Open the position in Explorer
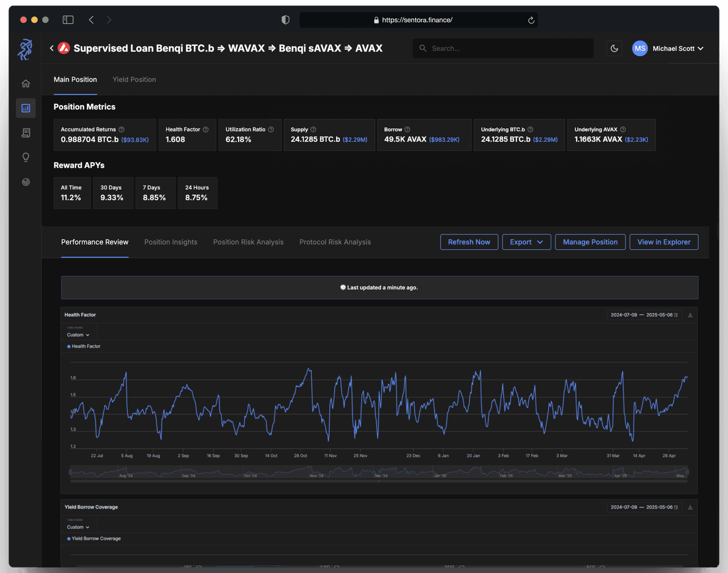 pyautogui.click(x=663, y=242)
